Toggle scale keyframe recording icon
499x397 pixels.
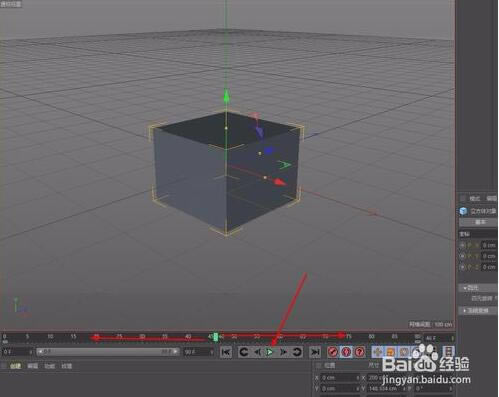(391, 352)
